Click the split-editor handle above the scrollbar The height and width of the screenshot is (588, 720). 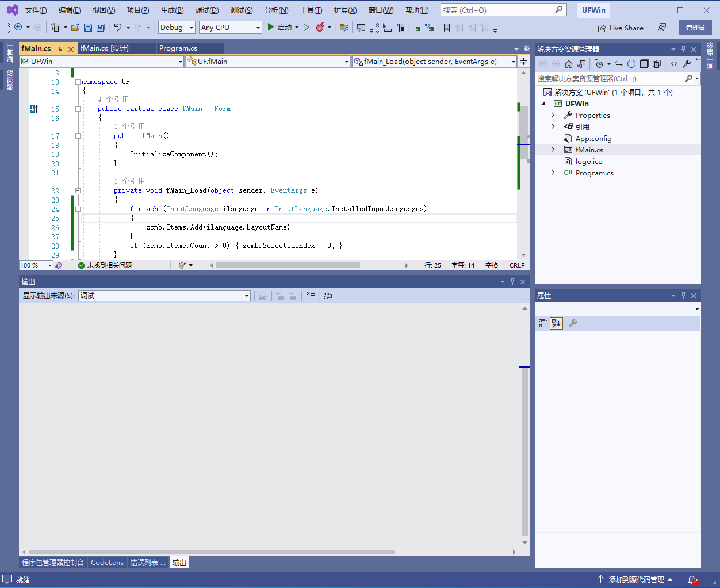[x=523, y=62]
